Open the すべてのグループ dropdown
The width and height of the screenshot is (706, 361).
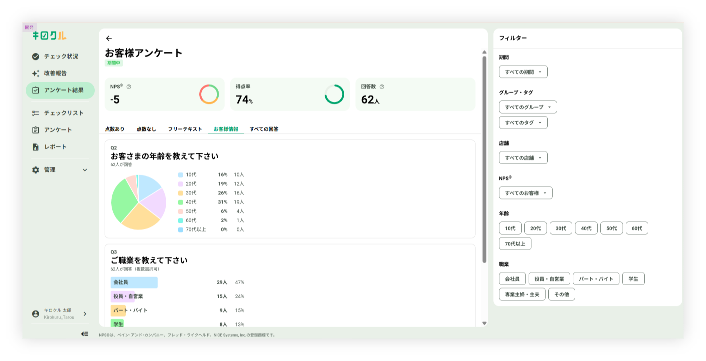coord(528,107)
